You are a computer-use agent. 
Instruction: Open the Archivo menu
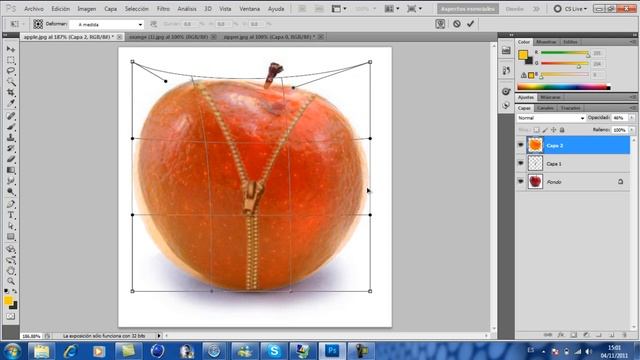tap(34, 9)
